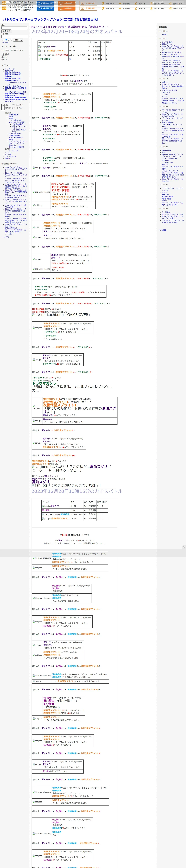Open Discordサーバー (Donald-2nd様管理) link
The image size is (186, 868).
[x=16, y=146]
